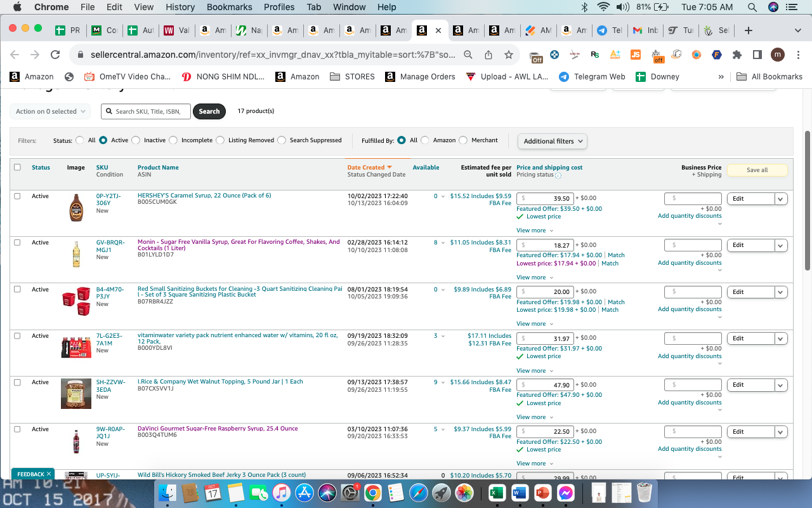The width and height of the screenshot is (812, 508).
Task: Open the Telegram Web bookmark
Action: point(592,77)
